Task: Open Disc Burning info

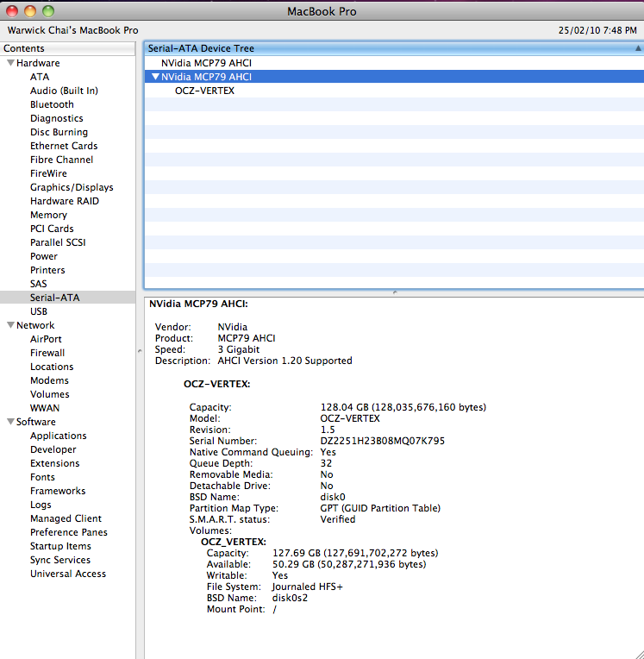Action: 59,132
